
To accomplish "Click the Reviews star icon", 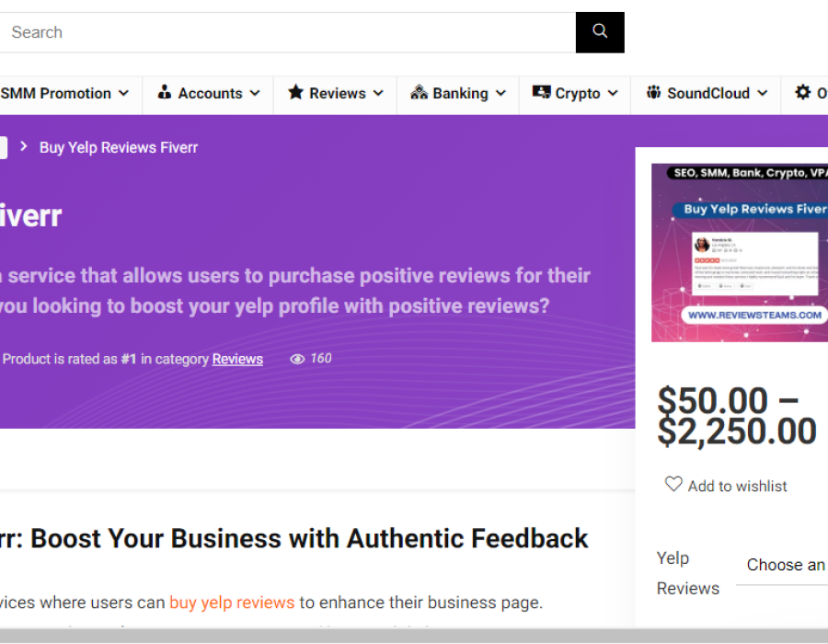I will pos(295,93).
